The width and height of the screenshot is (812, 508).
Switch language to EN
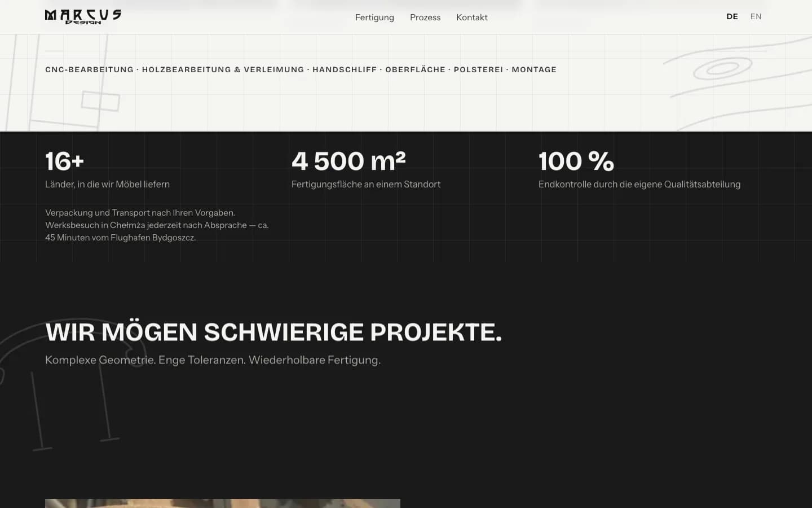(756, 17)
